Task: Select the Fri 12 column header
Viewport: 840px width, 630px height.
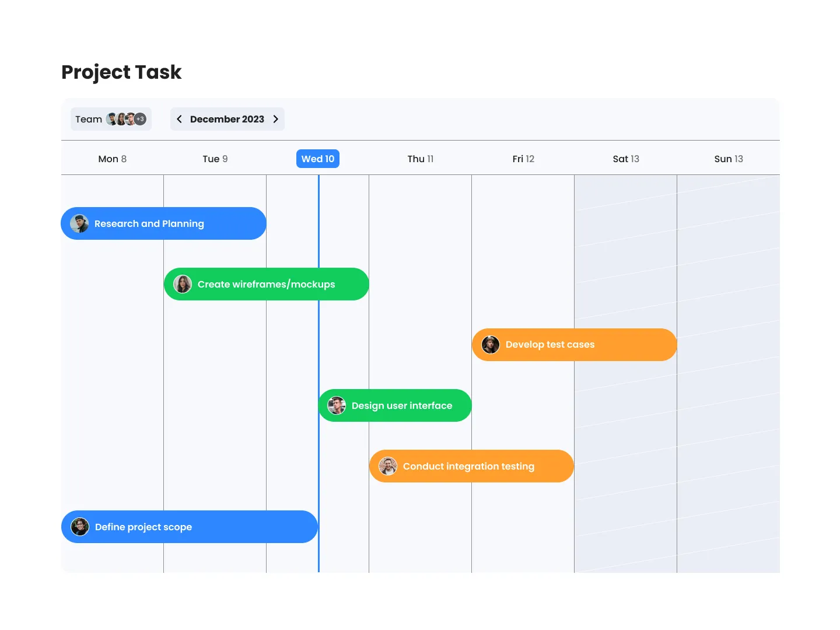Action: coord(523,158)
